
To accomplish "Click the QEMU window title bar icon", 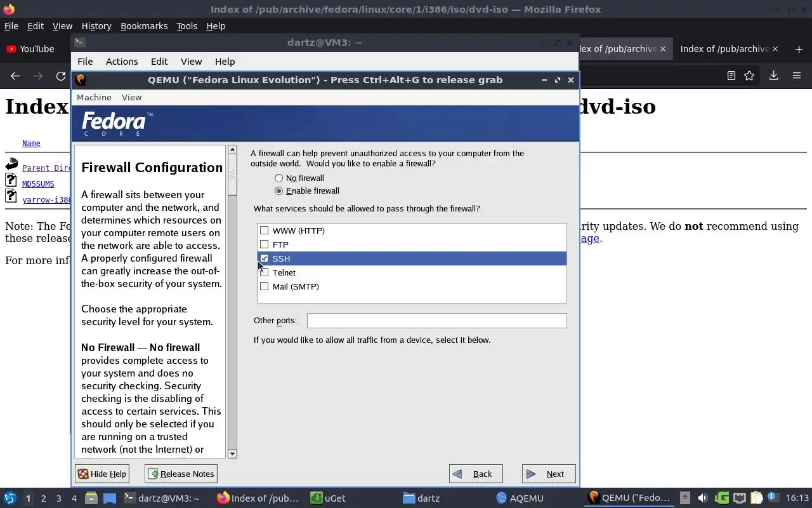I will point(81,80).
